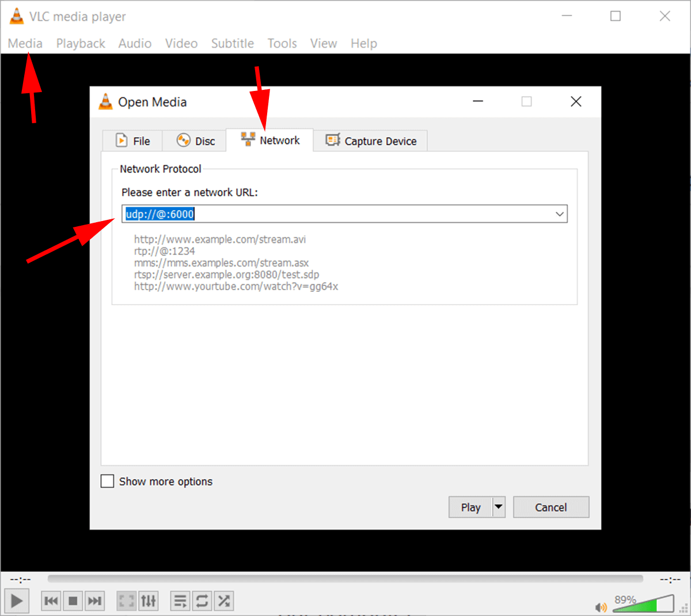Click example 'http://www.example.com/stream.avi'
Image resolution: width=691 pixels, height=616 pixels.
[x=220, y=239]
